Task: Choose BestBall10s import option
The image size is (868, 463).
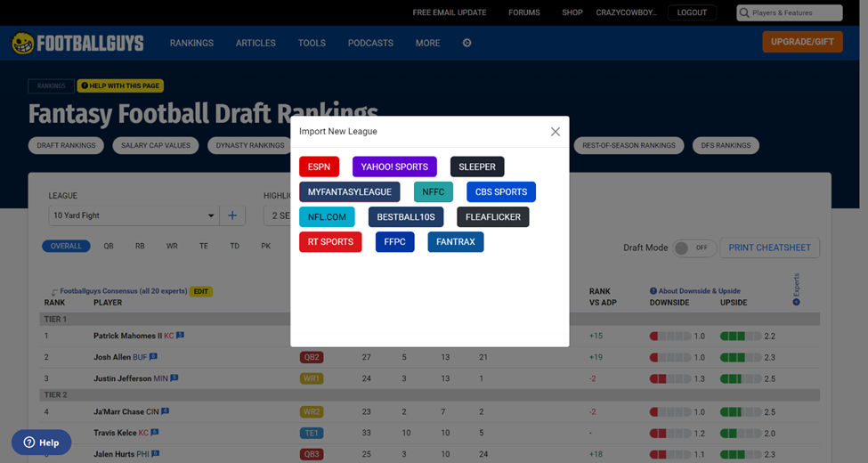Action: click(406, 216)
